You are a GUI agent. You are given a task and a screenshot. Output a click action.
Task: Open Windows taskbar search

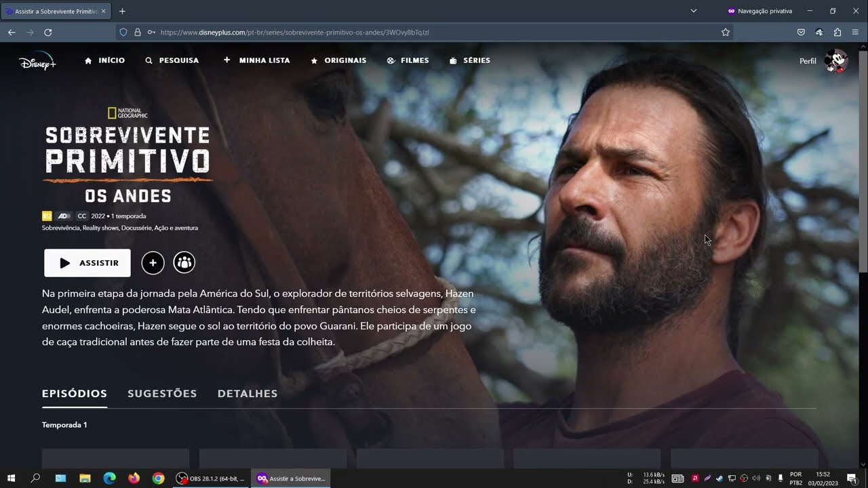pos(35,479)
